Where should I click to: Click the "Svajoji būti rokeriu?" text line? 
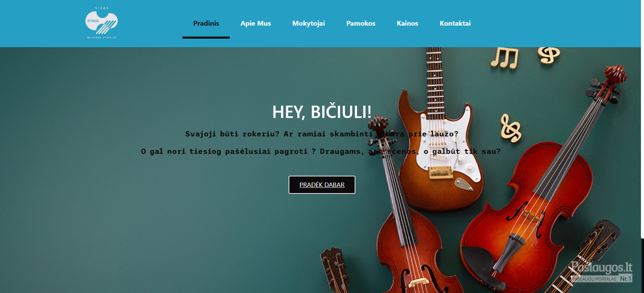tap(322, 134)
